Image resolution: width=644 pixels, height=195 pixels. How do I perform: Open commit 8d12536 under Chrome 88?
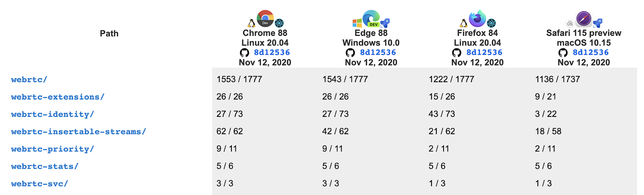tap(272, 52)
